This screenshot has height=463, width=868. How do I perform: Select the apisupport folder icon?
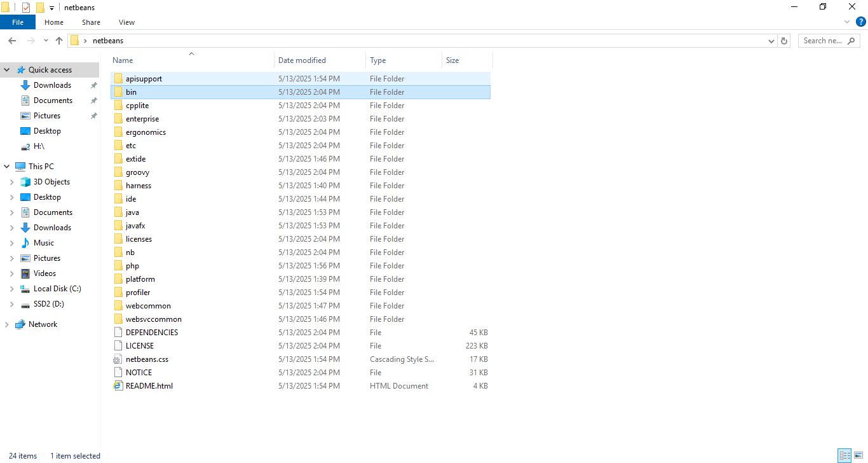(x=118, y=79)
